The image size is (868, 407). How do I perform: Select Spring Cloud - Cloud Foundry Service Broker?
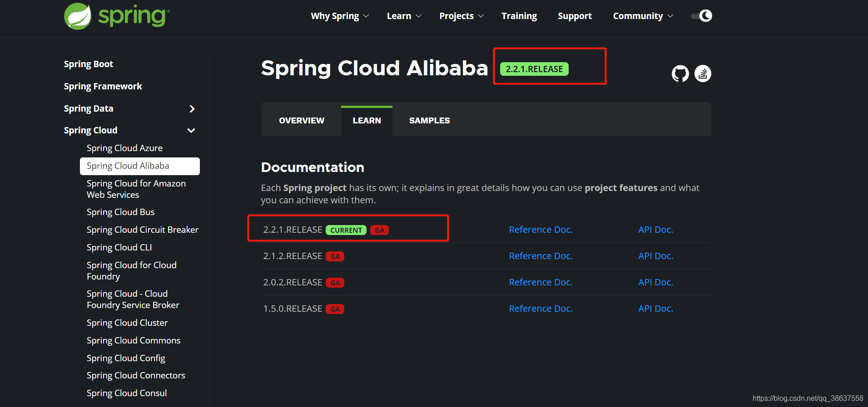coord(133,299)
